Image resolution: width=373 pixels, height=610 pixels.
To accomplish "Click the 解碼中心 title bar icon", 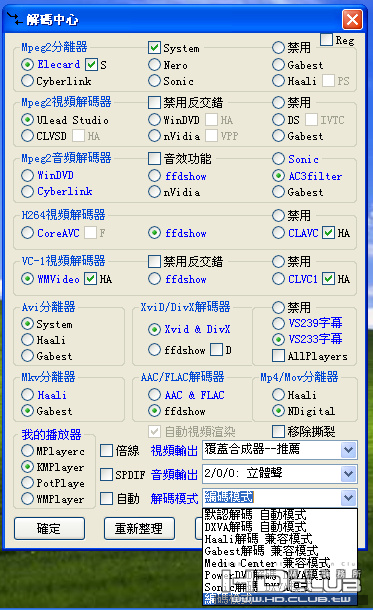I will click(x=14, y=19).
